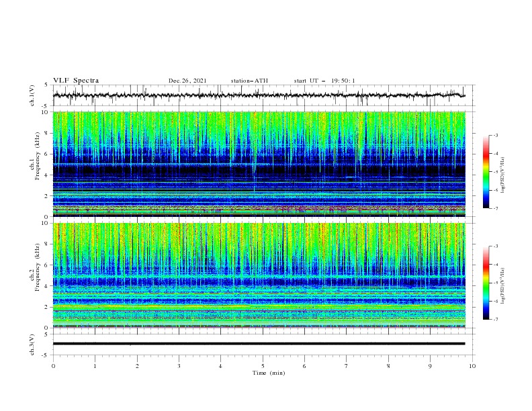Click the "1" minute tick label
The height and width of the screenshot is (411, 532).
[95, 366]
